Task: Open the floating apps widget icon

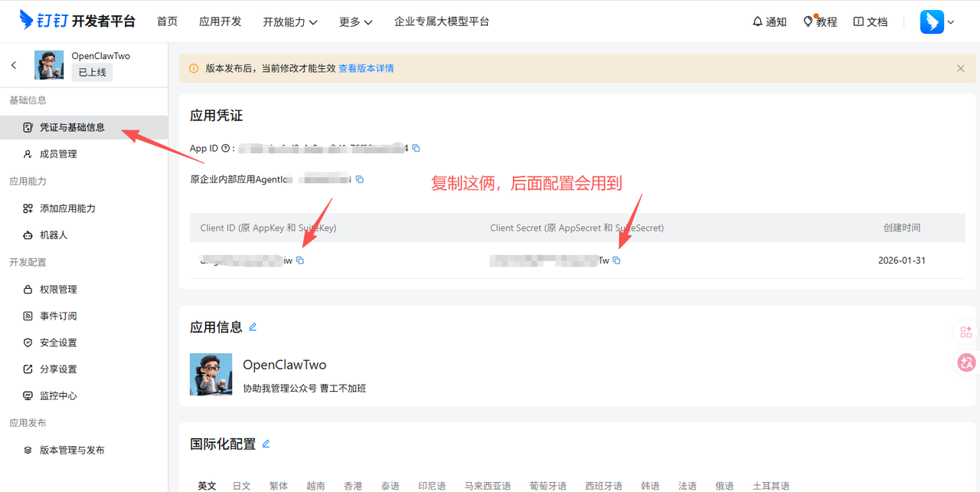Action: [x=965, y=332]
